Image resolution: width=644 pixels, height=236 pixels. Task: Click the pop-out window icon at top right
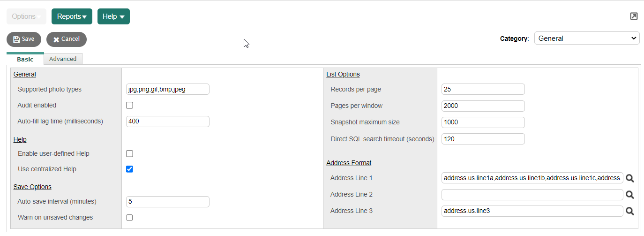point(634,16)
